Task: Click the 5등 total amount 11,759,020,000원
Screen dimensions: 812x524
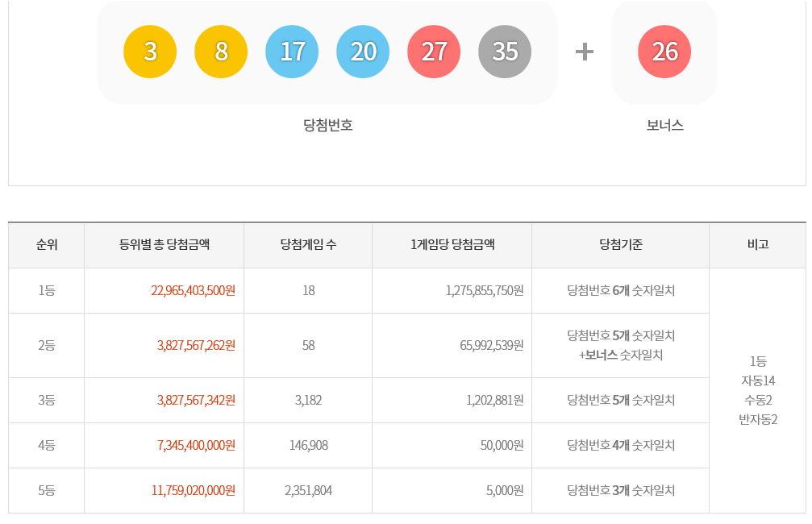Action: pos(193,490)
